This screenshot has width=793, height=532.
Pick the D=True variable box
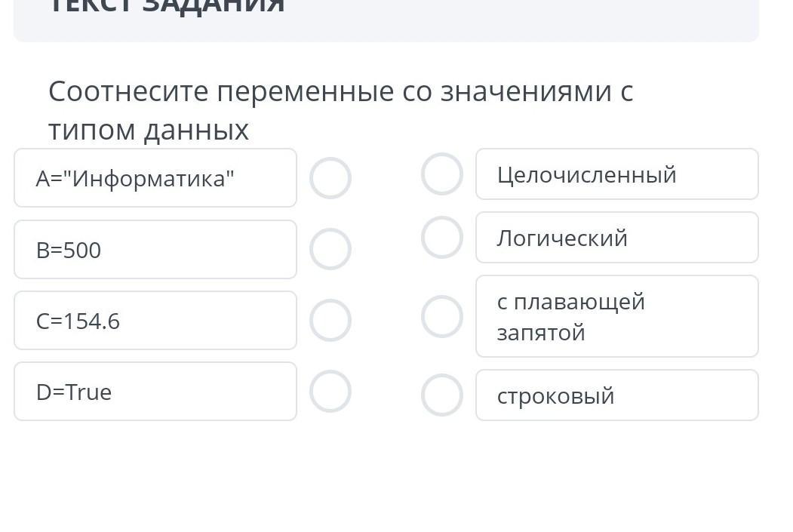coord(155,392)
